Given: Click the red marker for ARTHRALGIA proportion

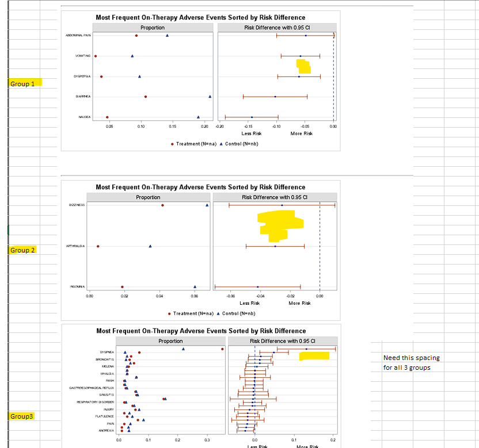Looking at the screenshot, I should (x=97, y=245).
